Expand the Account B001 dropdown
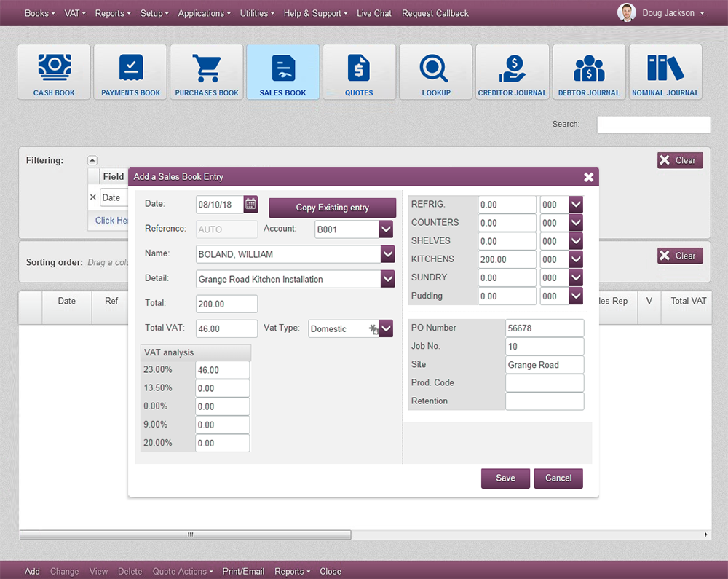Viewport: 728px width, 579px height. point(386,229)
